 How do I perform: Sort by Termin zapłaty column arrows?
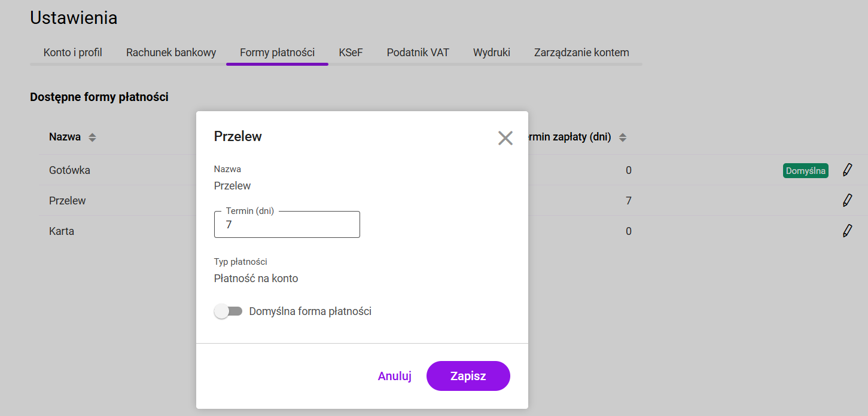pyautogui.click(x=623, y=137)
